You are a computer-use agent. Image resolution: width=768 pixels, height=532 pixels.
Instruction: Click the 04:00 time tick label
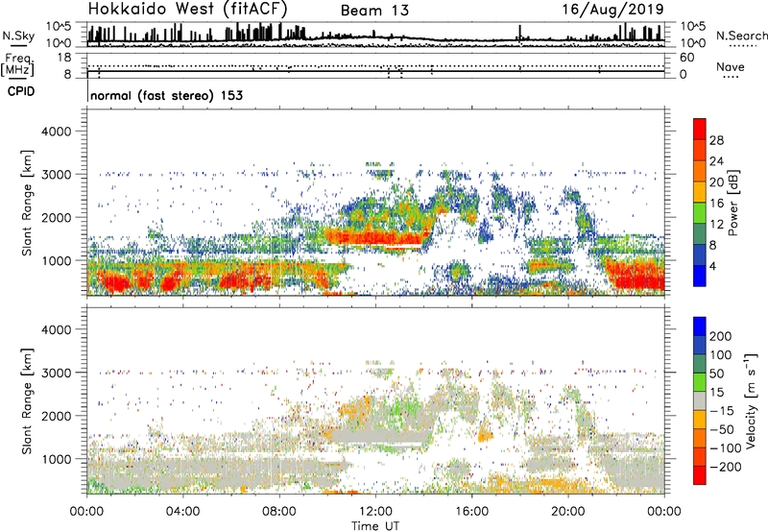coord(182,512)
